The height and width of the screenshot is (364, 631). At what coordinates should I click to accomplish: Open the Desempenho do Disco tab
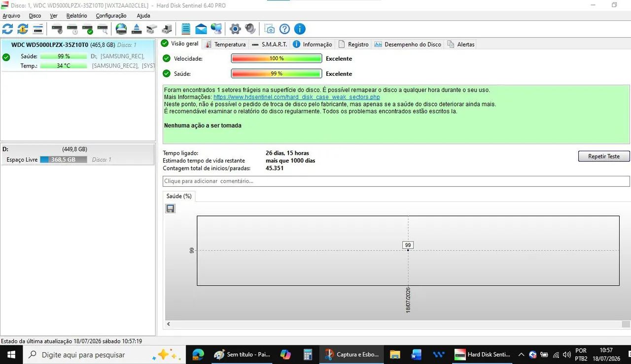(x=408, y=44)
